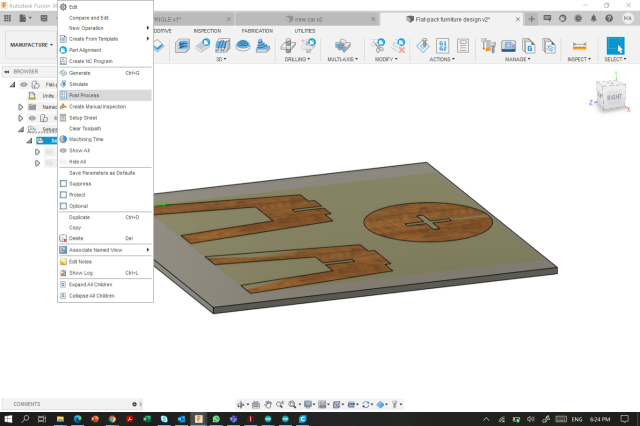The height and width of the screenshot is (426, 640).
Task: Click the scissors trim icon in MODIFY
Action: coord(378,45)
